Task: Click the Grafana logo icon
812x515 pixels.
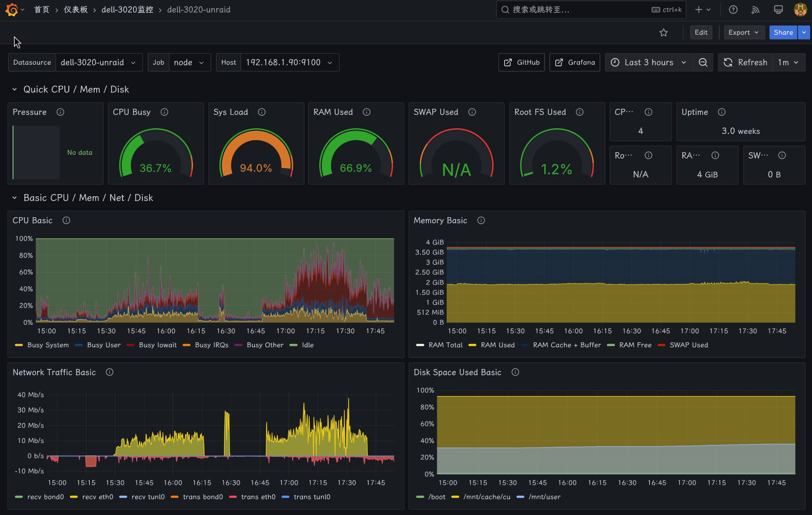Action: pos(12,9)
